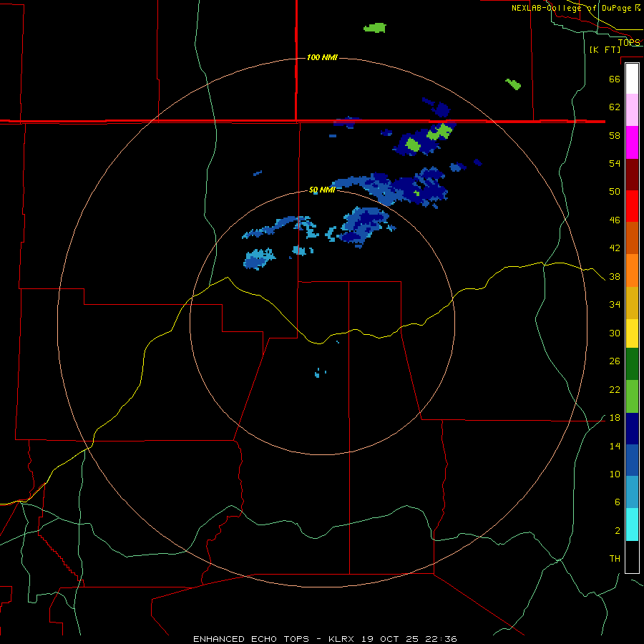This screenshot has width=644, height=644.
Task: Click the TOPS legend title
Action: click(x=629, y=42)
